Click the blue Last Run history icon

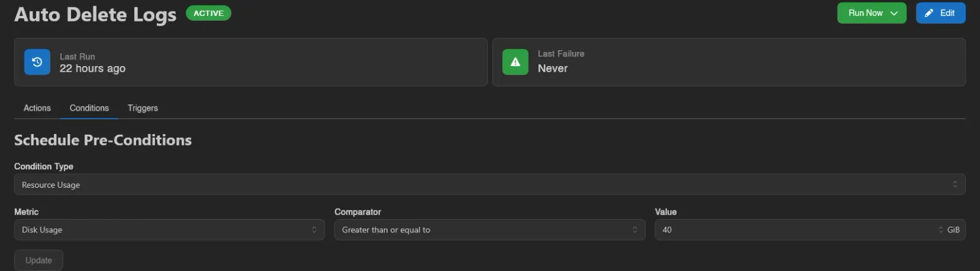37,62
